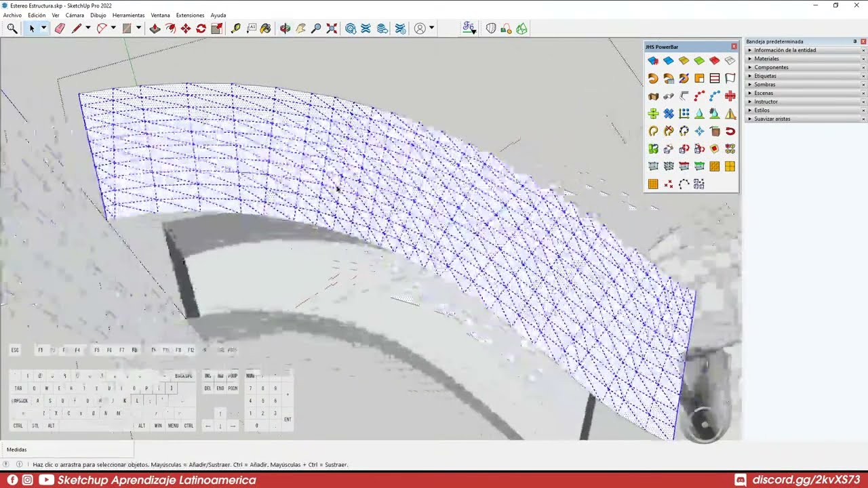Open the Arc tool dropdown arrow
This screenshot has width=868, height=488.
[113, 28]
